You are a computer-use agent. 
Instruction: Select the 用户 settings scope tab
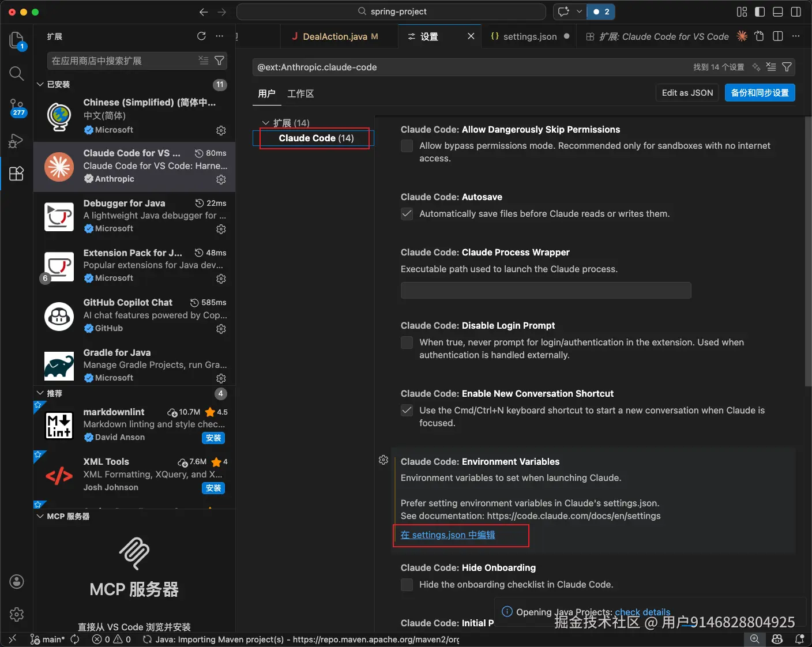tap(266, 93)
